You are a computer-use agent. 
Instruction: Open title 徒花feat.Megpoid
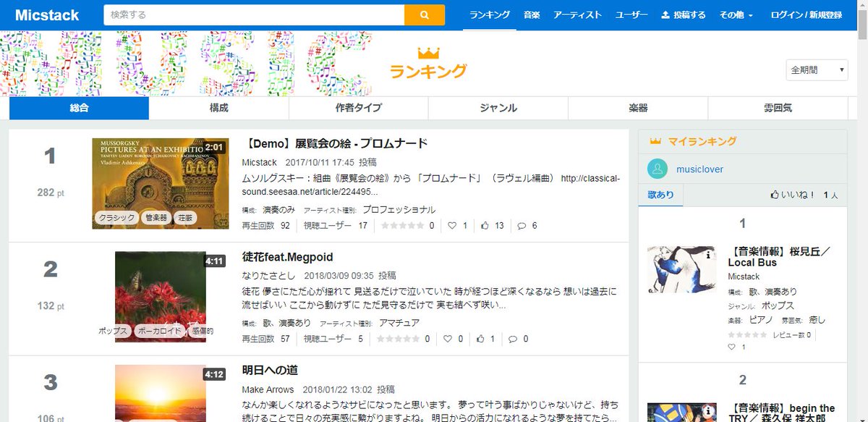point(287,257)
